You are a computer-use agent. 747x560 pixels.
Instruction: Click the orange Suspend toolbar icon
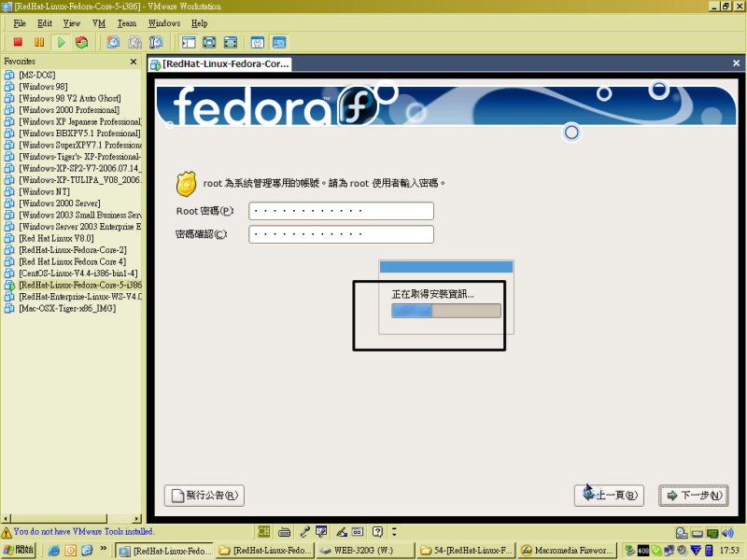click(x=39, y=42)
